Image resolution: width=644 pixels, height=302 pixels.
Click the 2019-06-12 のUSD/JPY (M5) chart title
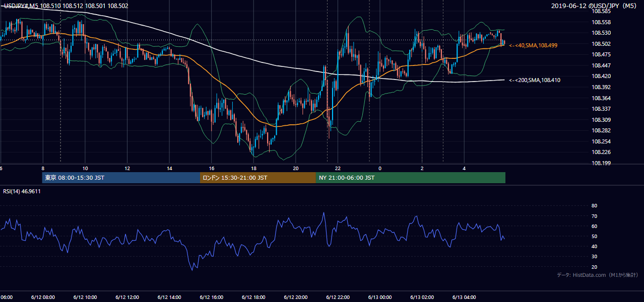595,6
